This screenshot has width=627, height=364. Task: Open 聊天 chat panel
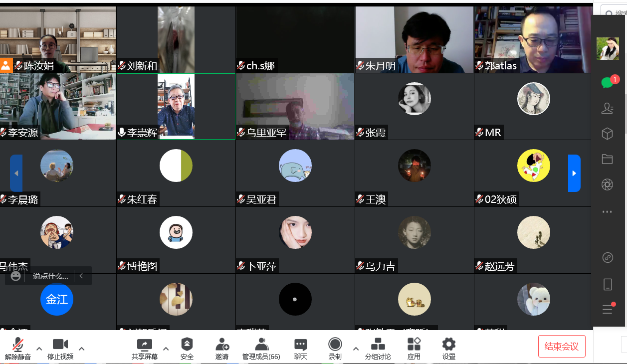[x=300, y=348]
